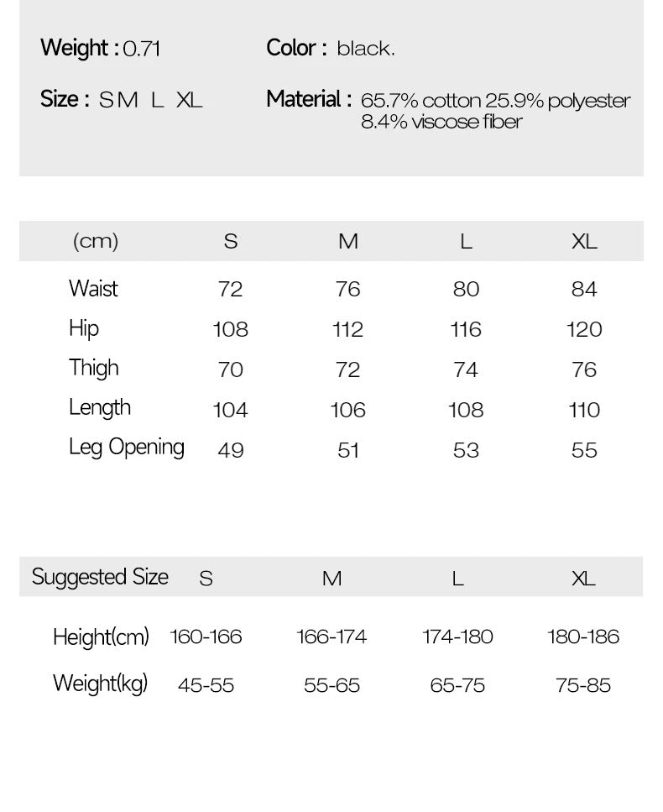Click the Material label
The image size is (663, 812).
coord(309,99)
